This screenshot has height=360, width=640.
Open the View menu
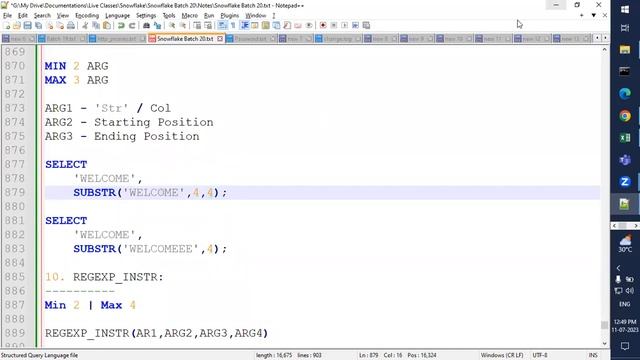(62, 16)
